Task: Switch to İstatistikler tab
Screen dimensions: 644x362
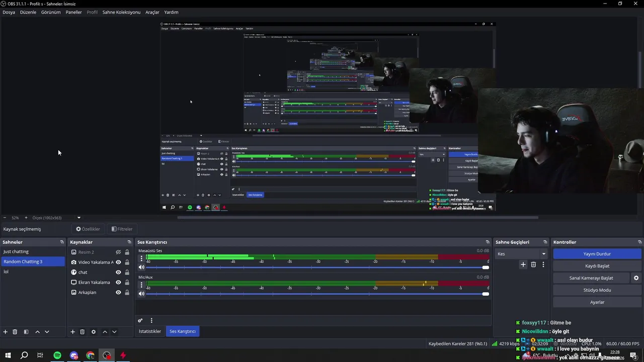Action: point(150,331)
